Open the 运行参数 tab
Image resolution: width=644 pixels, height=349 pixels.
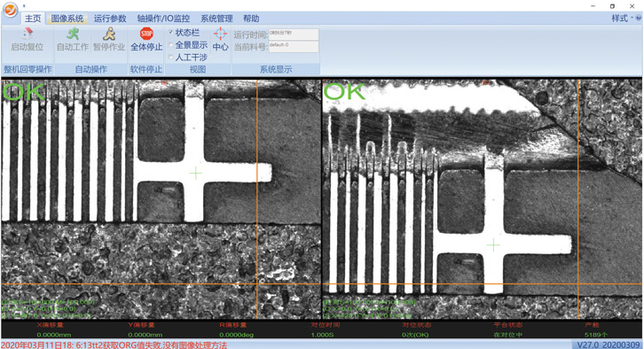pyautogui.click(x=110, y=19)
